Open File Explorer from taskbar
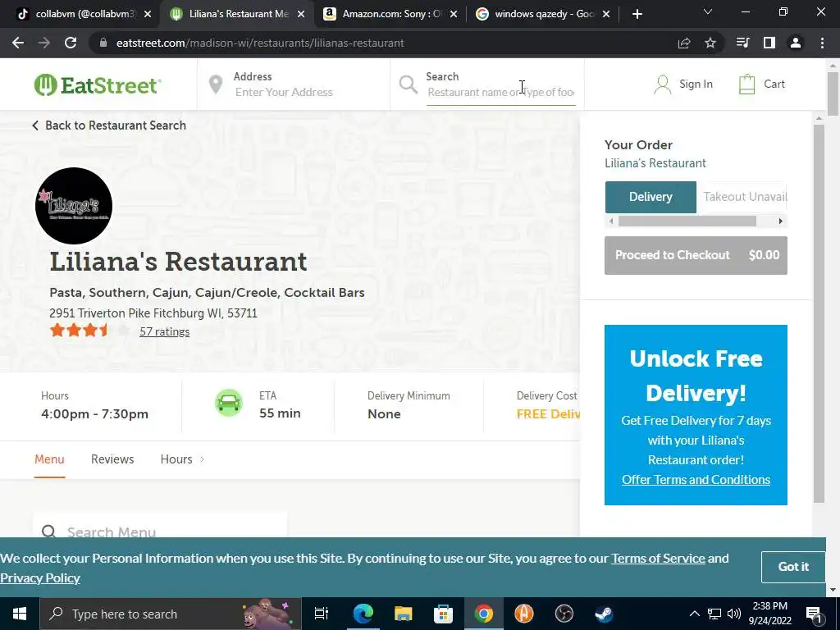This screenshot has height=630, width=840. click(x=403, y=614)
